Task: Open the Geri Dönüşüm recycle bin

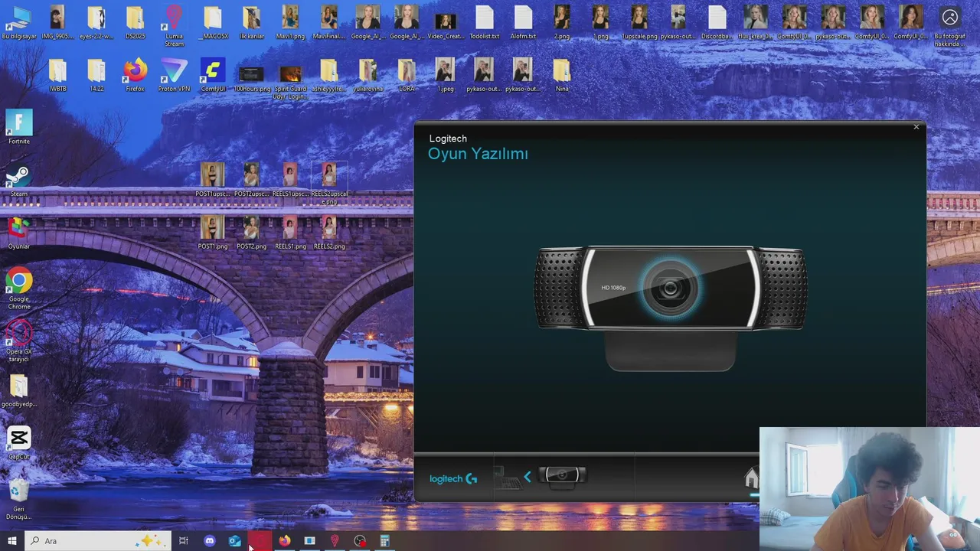Action: [x=19, y=498]
